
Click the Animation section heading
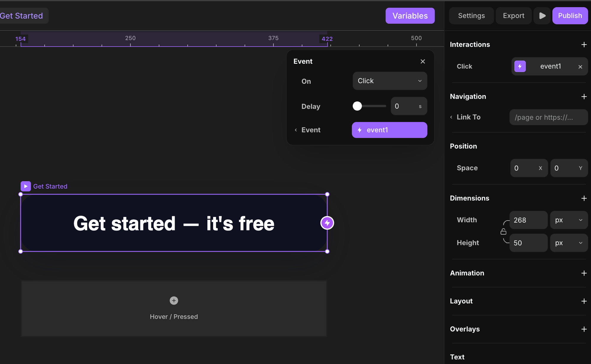point(467,273)
